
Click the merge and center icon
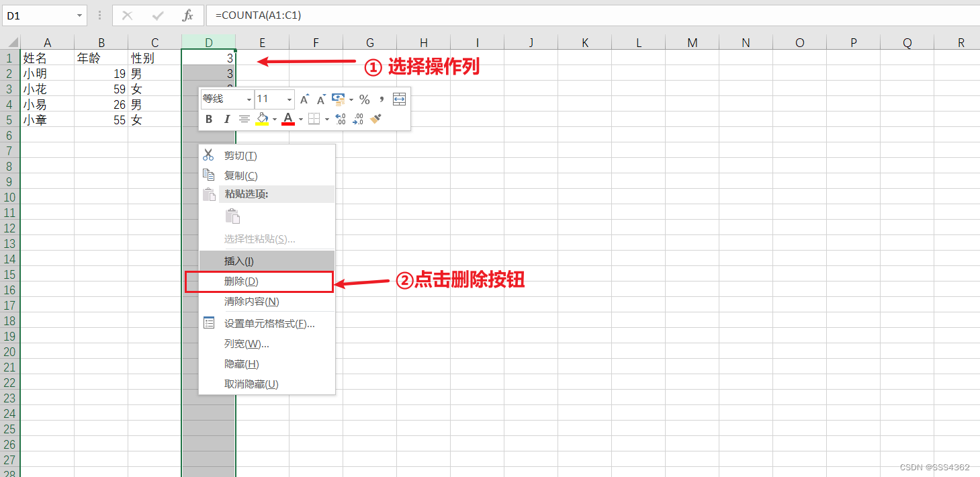[x=400, y=99]
